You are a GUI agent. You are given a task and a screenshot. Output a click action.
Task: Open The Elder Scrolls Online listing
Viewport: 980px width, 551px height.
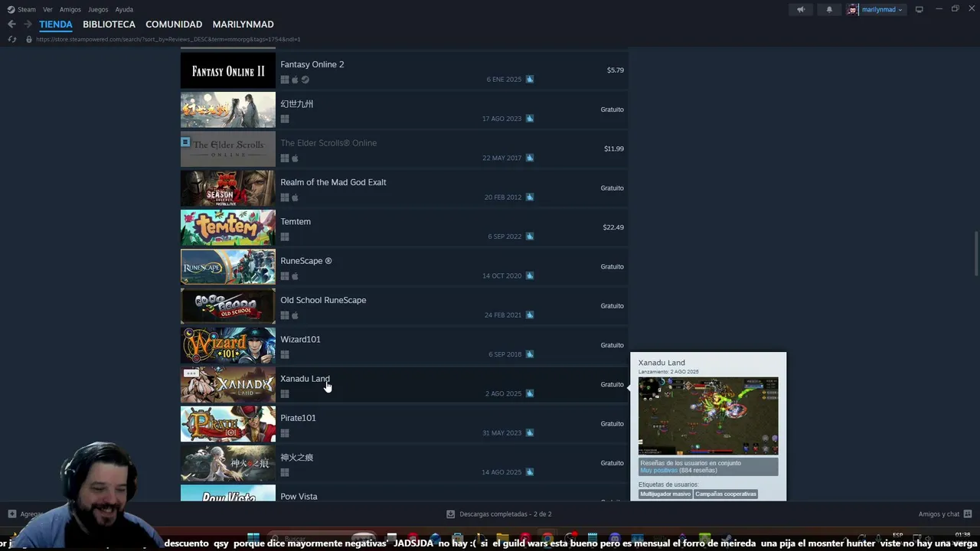coord(404,149)
